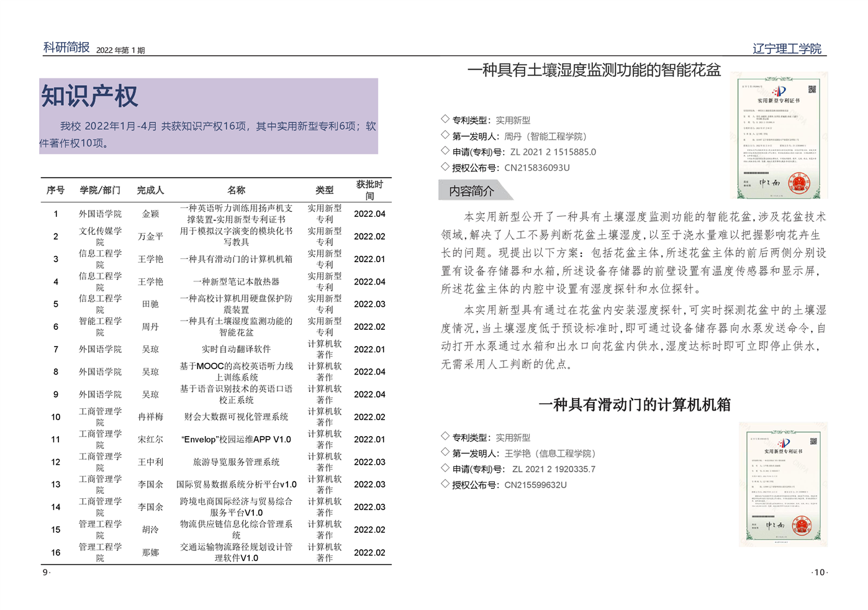868x610 pixels.
Task: Click the 名称 column header
Action: 236,190
